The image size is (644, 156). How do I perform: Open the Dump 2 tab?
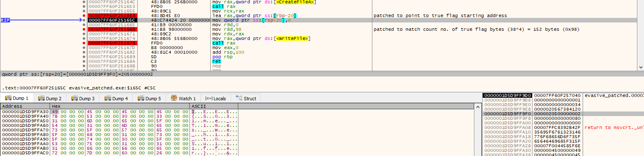pos(50,99)
